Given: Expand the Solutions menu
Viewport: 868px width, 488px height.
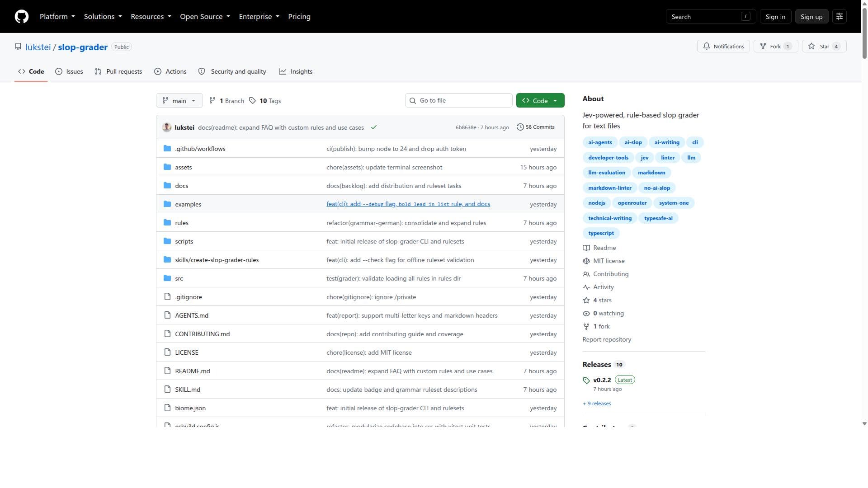Looking at the screenshot, I should coord(103,17).
